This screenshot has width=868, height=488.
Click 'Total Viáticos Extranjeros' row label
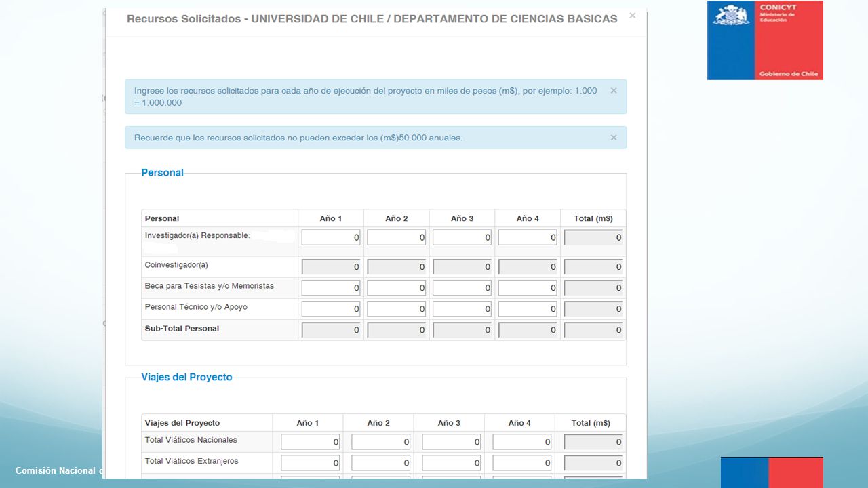[x=192, y=461]
